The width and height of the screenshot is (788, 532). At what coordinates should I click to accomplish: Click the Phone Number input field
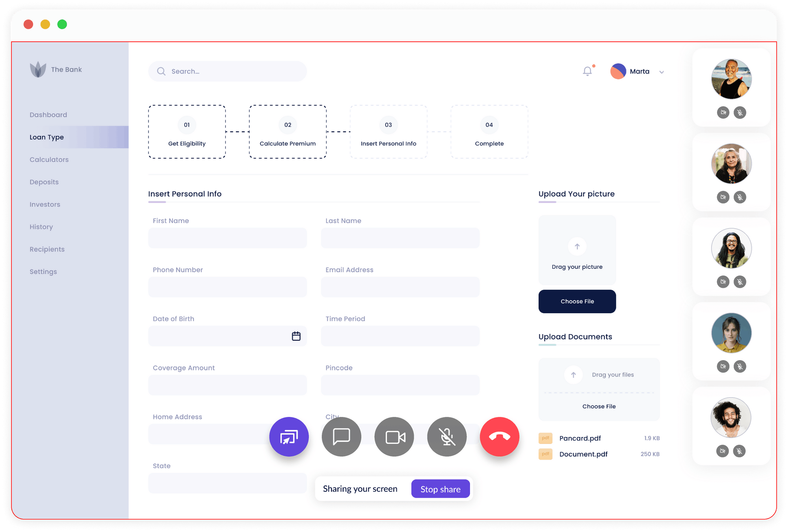[x=228, y=287]
